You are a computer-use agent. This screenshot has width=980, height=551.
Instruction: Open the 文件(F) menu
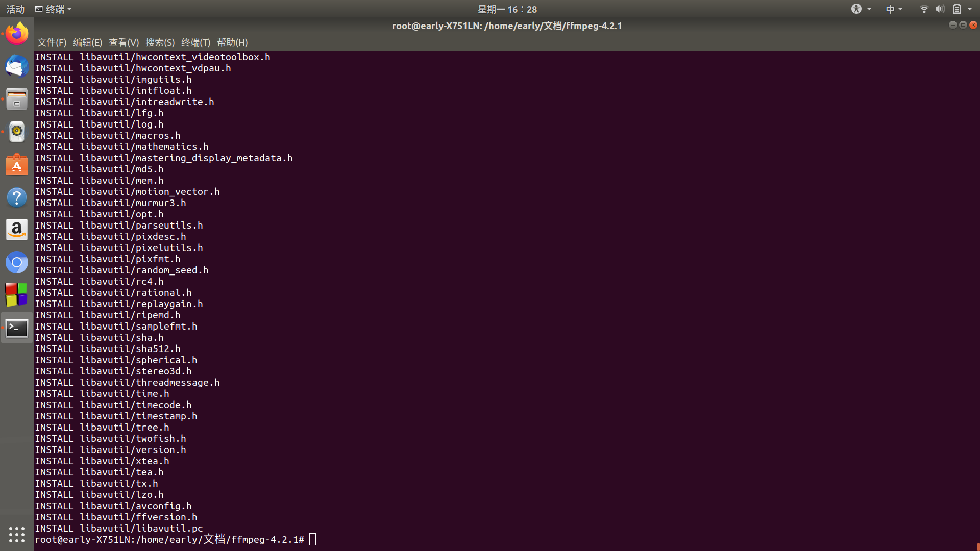click(52, 42)
